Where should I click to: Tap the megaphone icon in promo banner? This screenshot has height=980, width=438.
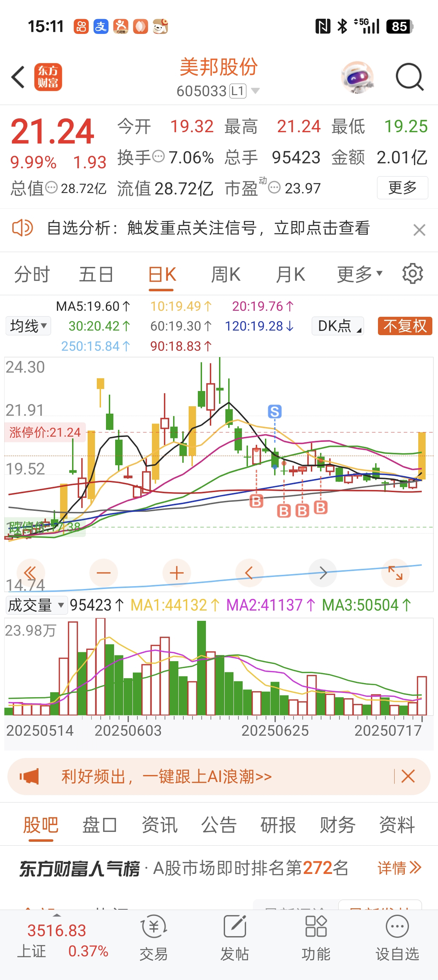[x=29, y=776]
